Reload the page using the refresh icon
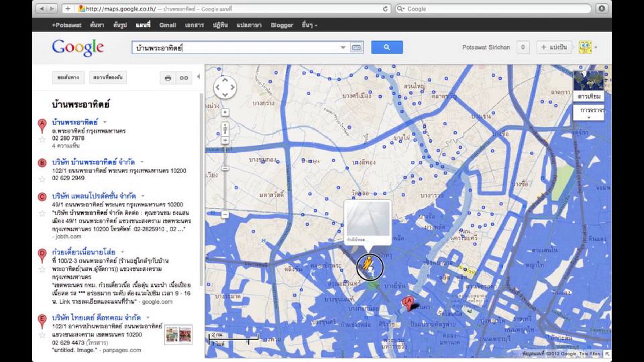The height and width of the screenshot is (362, 644). [x=385, y=9]
